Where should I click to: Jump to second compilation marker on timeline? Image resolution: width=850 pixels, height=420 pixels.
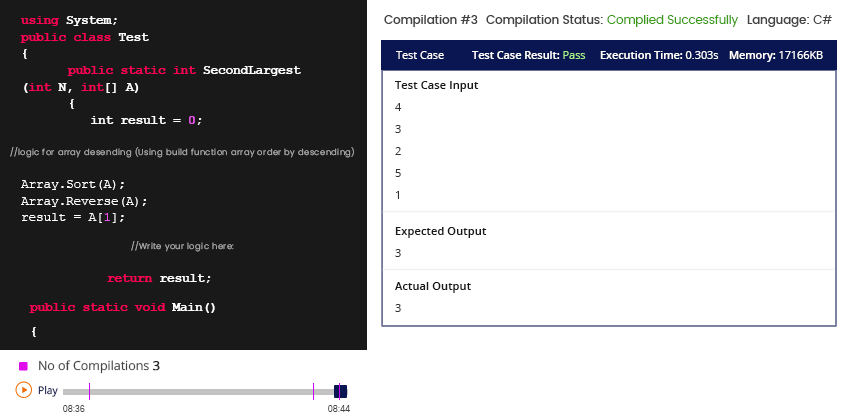[314, 391]
